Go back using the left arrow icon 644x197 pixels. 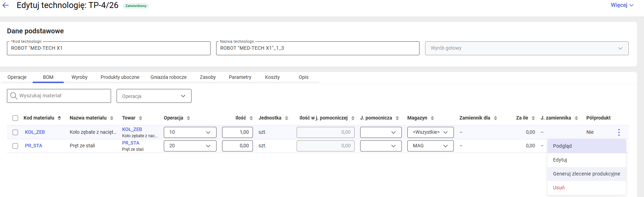pos(6,5)
